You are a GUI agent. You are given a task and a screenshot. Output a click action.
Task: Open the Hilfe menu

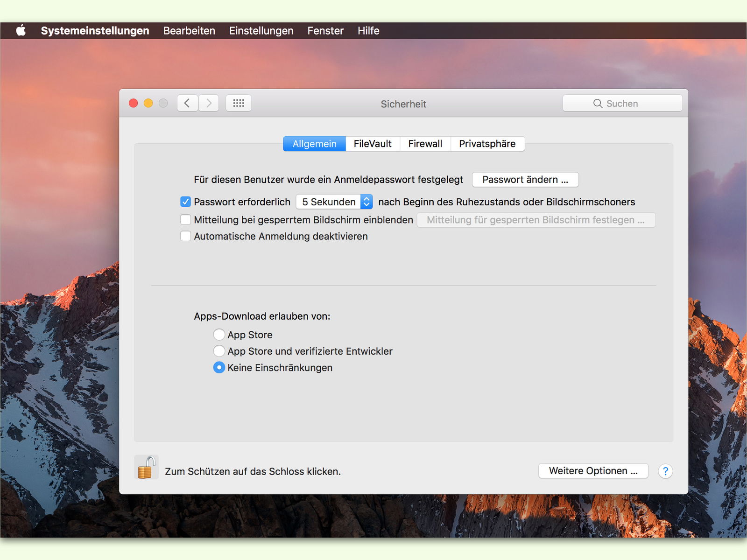368,31
